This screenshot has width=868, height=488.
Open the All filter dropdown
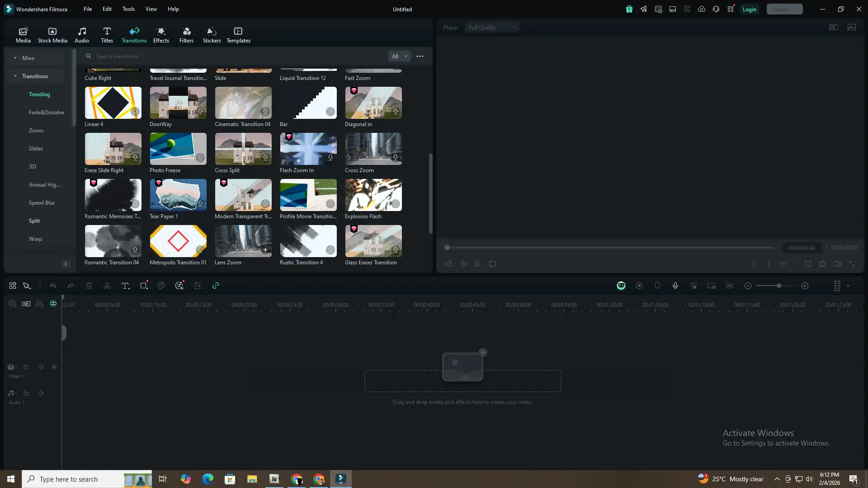(x=399, y=56)
